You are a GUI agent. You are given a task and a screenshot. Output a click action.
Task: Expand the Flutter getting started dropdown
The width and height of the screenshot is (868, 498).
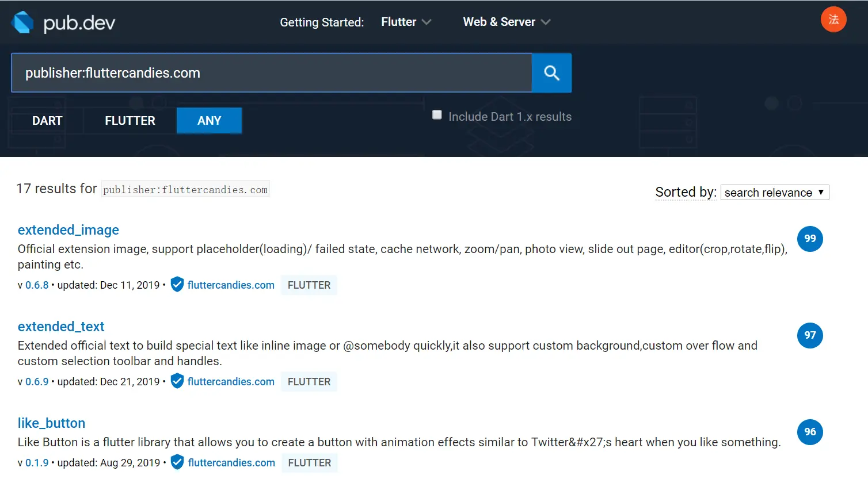(x=406, y=22)
